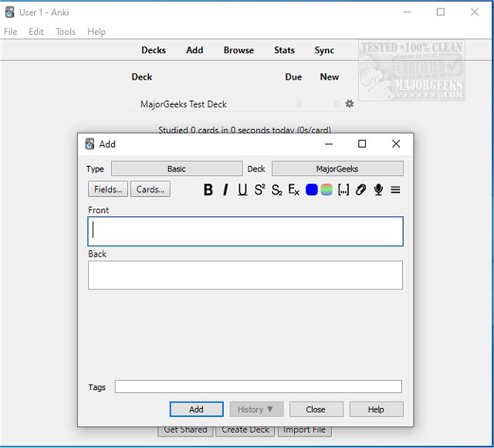Open the Tools menu
Viewport: 494px width, 448px height.
tap(66, 32)
